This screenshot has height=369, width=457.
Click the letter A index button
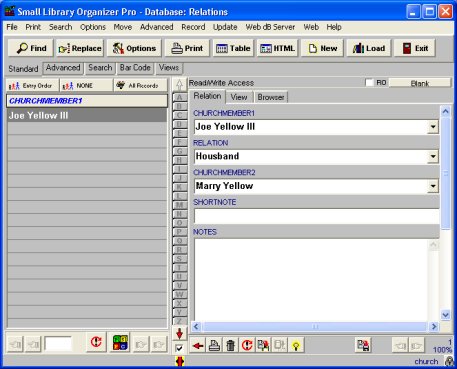[x=180, y=97]
